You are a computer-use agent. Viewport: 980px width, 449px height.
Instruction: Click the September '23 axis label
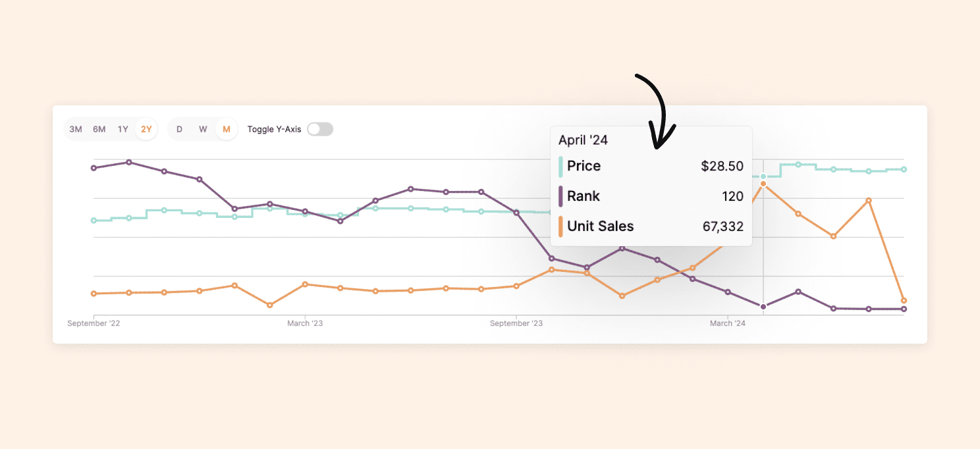click(x=516, y=323)
